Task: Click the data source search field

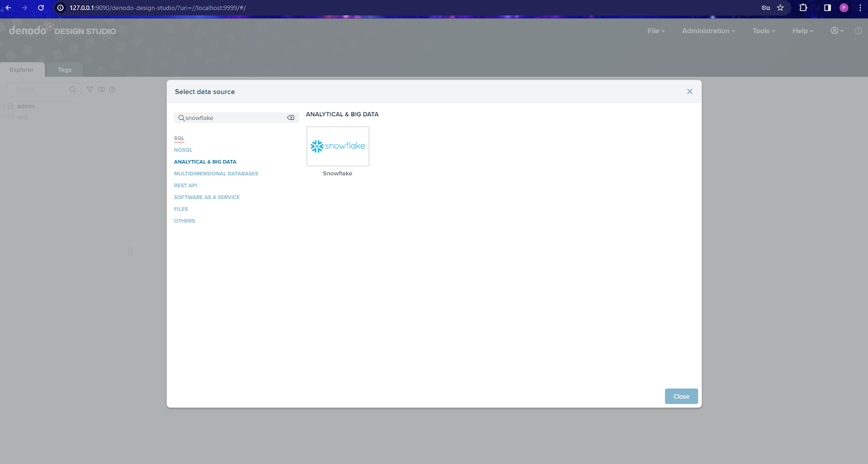Action: tap(235, 118)
